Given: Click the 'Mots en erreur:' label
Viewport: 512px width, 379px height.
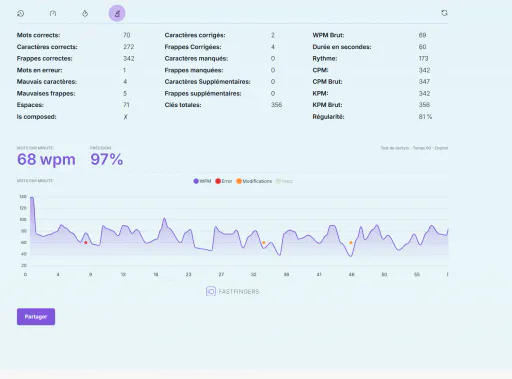Looking at the screenshot, I should [39, 70].
